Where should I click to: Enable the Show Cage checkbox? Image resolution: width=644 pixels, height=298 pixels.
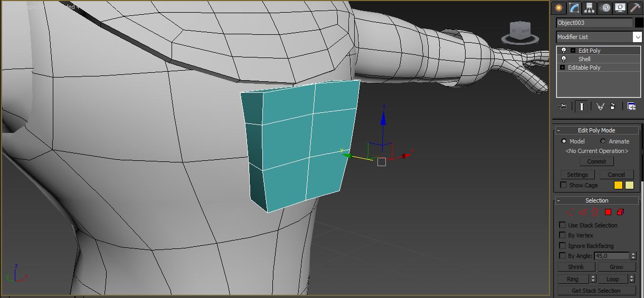563,185
